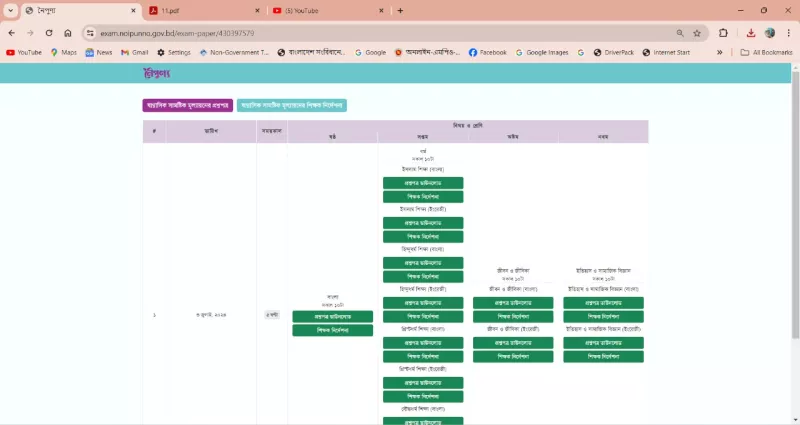Download question paper for হিন্দুধর্ম শিক্ষা (বাংলা)
Viewport: 800px width, 425px height.
click(423, 263)
